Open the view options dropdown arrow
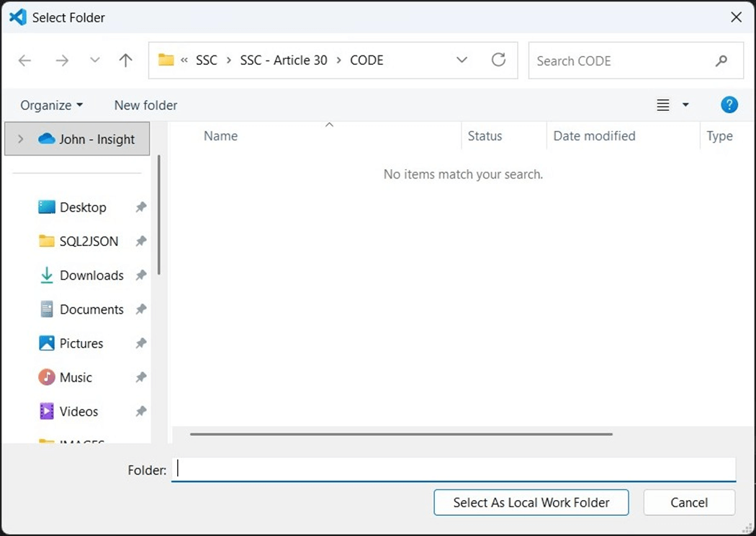The width and height of the screenshot is (756, 536). click(685, 105)
